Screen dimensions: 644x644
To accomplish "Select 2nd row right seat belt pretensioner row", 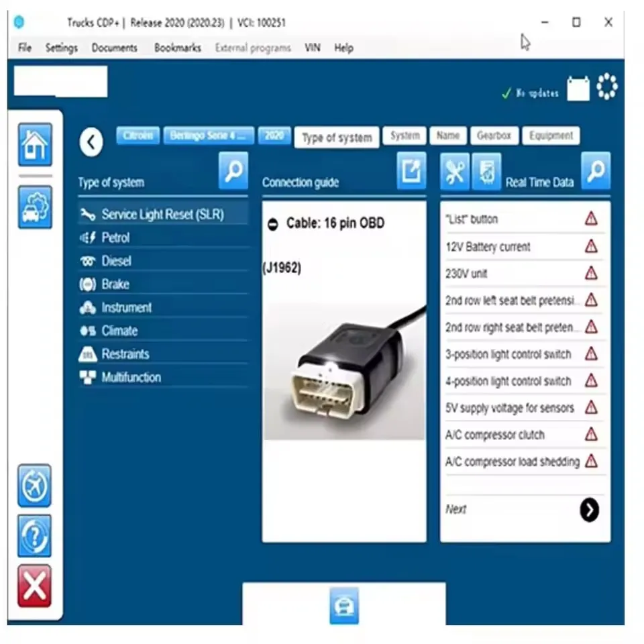I will point(525,327).
